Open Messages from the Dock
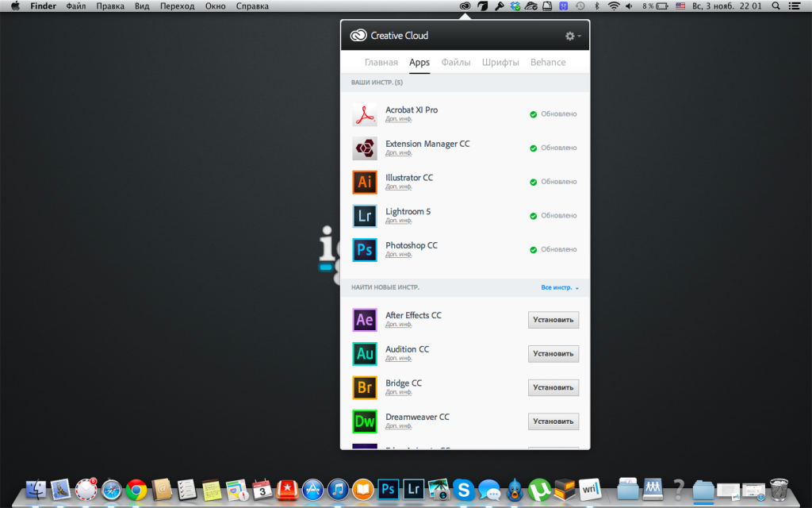The height and width of the screenshot is (508, 812). [488, 489]
